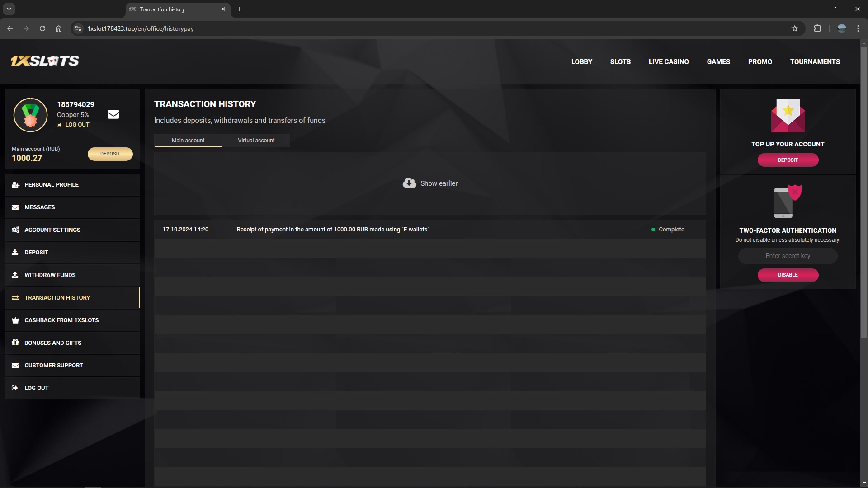Open Chrome three-dot menu
Image resolution: width=868 pixels, height=488 pixels.
(858, 28)
